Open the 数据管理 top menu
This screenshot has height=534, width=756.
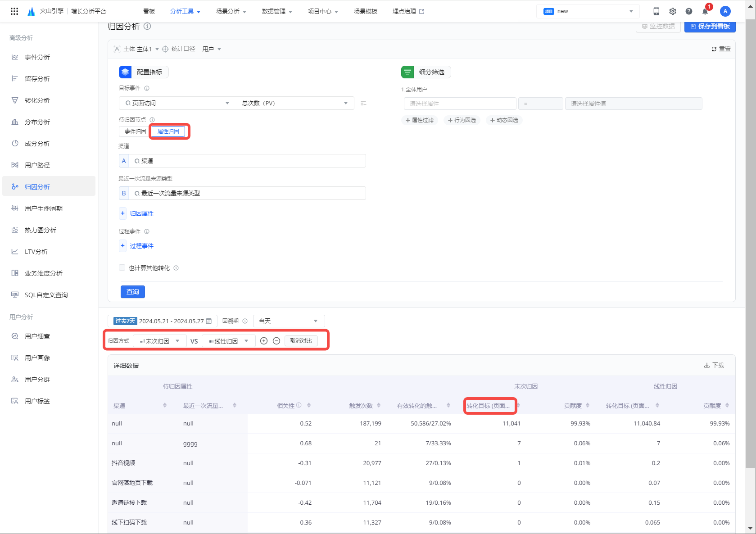(277, 11)
